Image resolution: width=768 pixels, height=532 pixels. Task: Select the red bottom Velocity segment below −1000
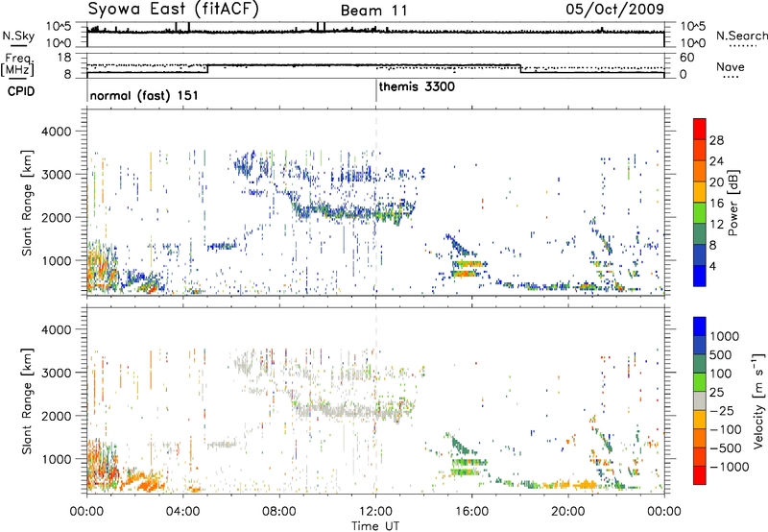click(x=700, y=475)
